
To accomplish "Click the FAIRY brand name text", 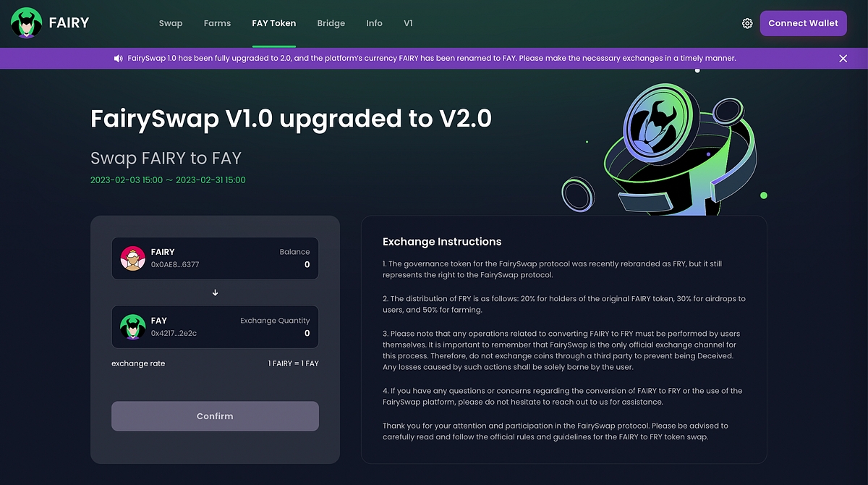I will 69,23.
